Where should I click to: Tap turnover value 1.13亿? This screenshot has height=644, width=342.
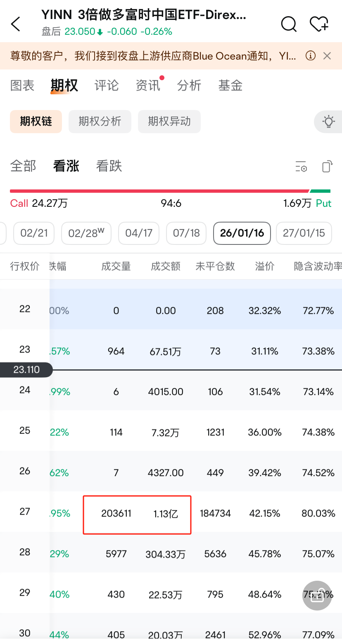click(166, 514)
